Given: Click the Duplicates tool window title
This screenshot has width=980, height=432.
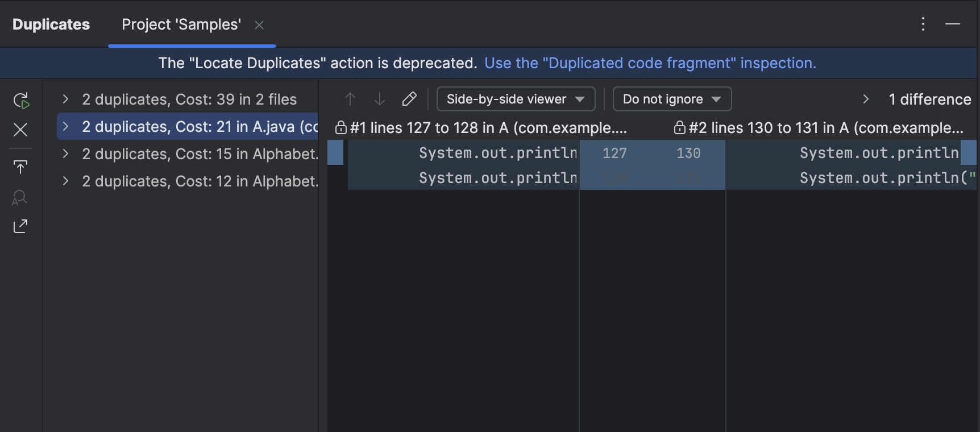Looking at the screenshot, I should (51, 24).
